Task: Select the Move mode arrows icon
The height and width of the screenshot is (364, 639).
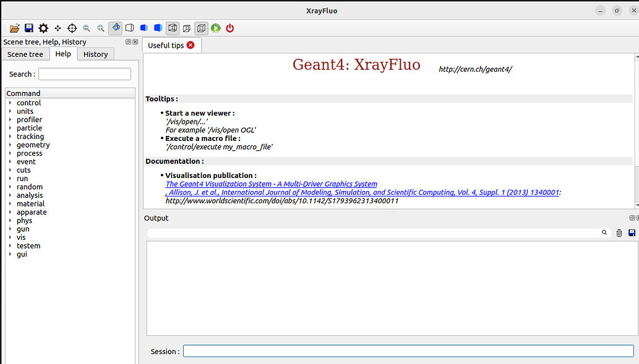Action: tap(58, 28)
